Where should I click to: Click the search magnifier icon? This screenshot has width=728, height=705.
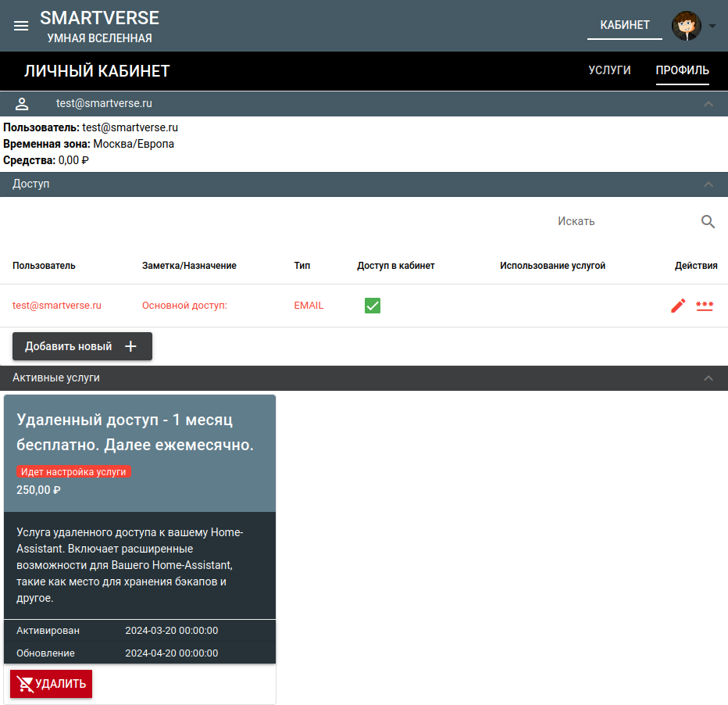[x=708, y=221]
